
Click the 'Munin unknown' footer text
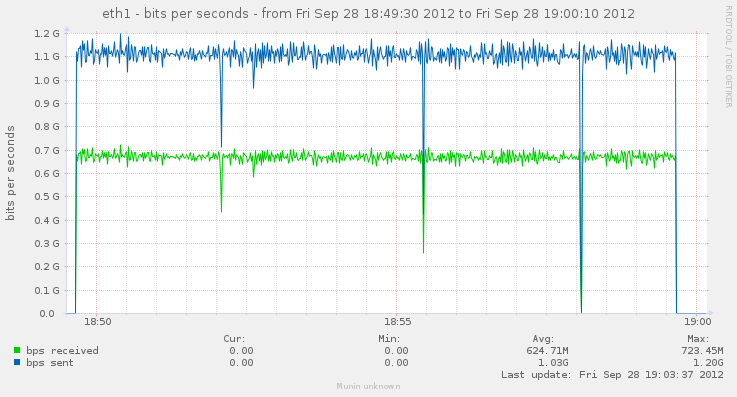(x=368, y=386)
